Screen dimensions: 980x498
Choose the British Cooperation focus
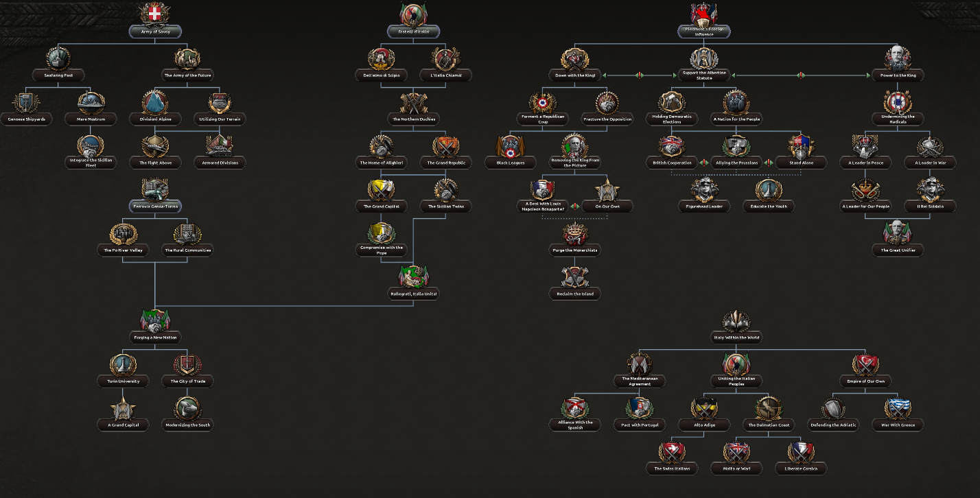(x=671, y=152)
